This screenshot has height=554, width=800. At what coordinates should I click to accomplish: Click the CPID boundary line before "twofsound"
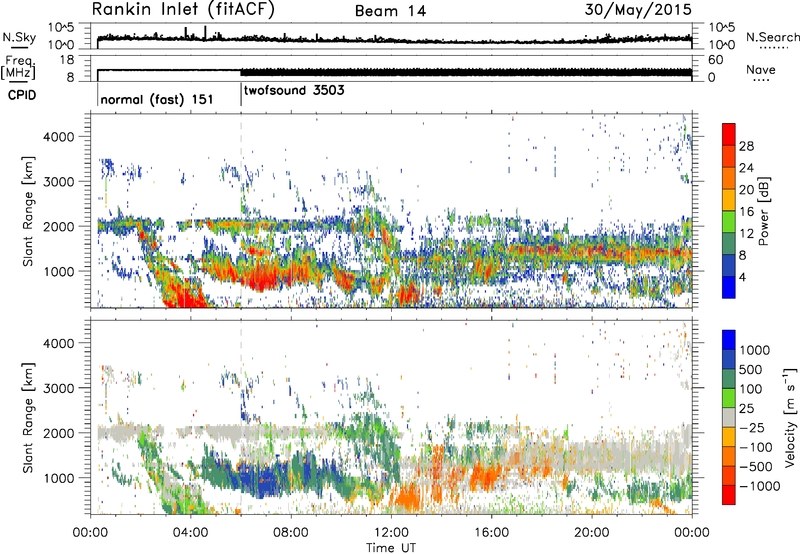tap(241, 92)
